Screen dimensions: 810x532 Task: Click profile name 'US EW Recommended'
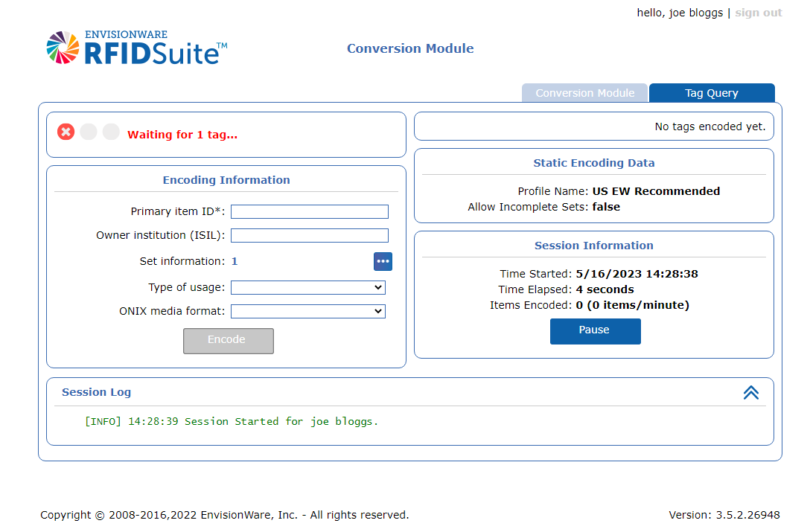[x=656, y=191]
